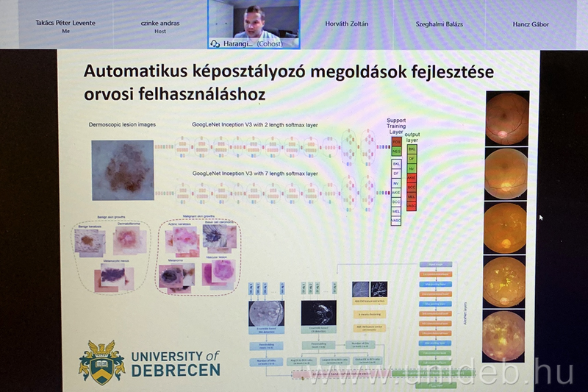Select Takács Péter Levente participant tile
This screenshot has width=588, height=392.
coord(65,24)
